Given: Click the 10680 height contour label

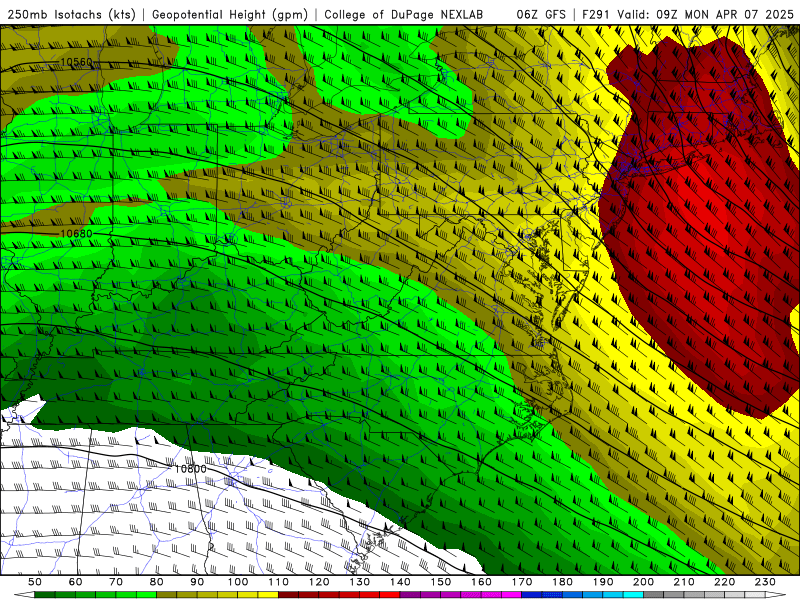Looking at the screenshot, I should click(77, 234).
